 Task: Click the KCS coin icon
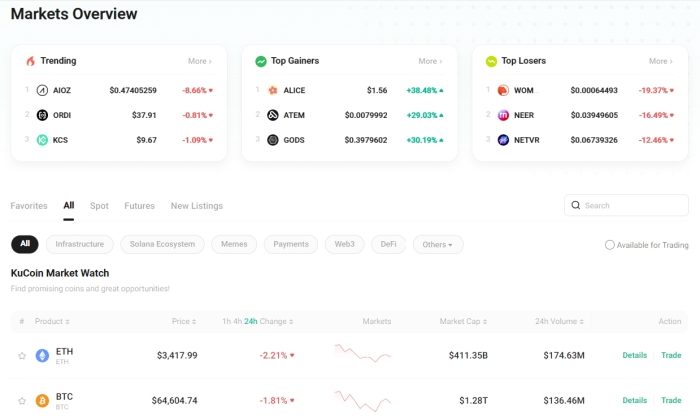pos(42,140)
